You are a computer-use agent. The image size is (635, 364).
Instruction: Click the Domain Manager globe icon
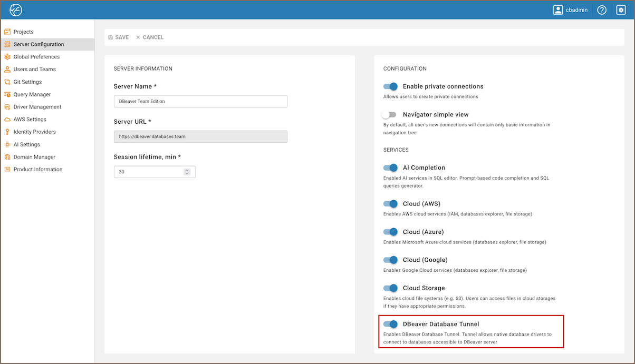click(7, 157)
